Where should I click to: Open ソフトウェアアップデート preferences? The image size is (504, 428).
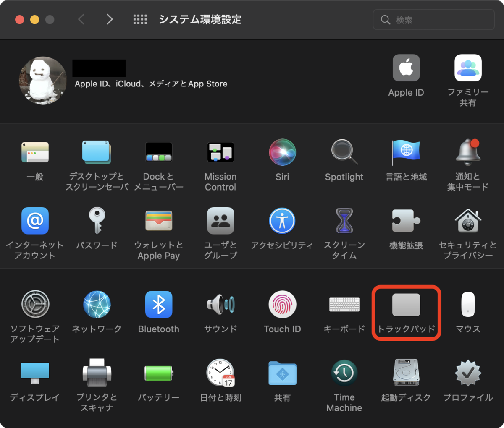pyautogui.click(x=35, y=305)
